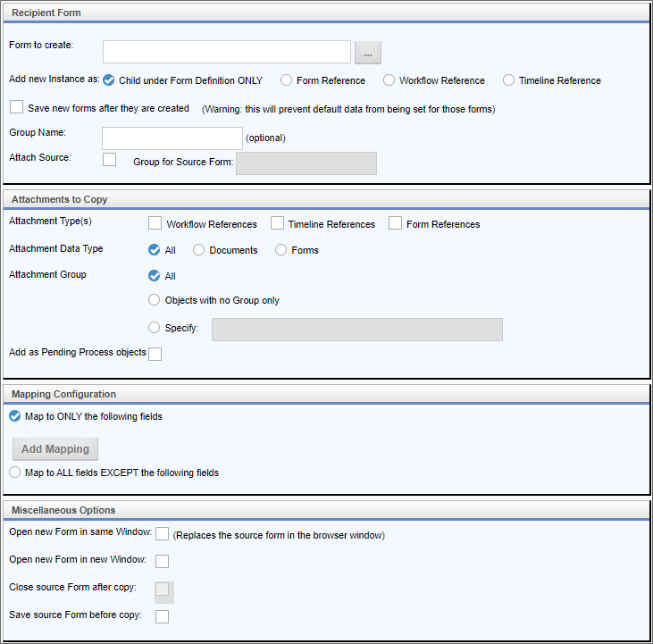The image size is (653, 644).
Task: Select Forms as attachment data type
Action: tap(281, 250)
